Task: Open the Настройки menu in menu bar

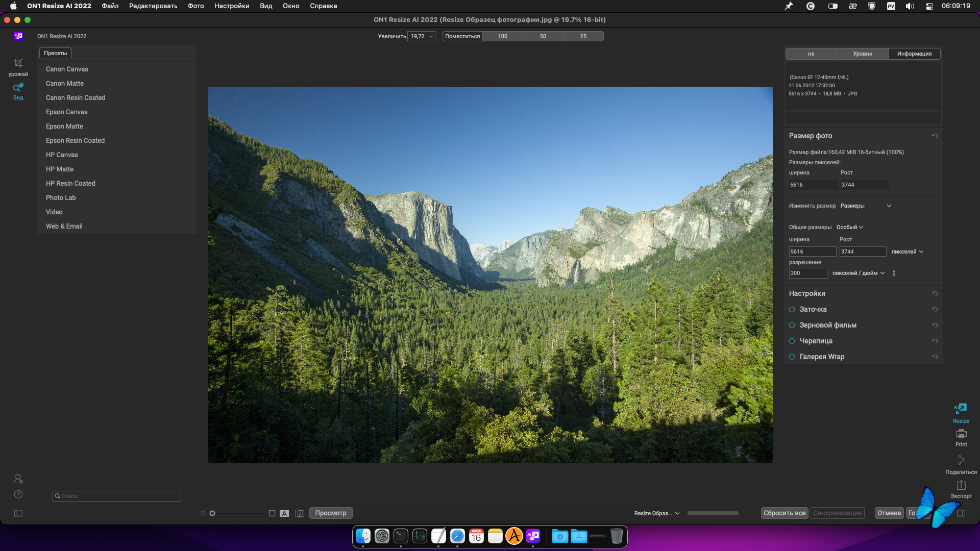Action: coord(232,6)
